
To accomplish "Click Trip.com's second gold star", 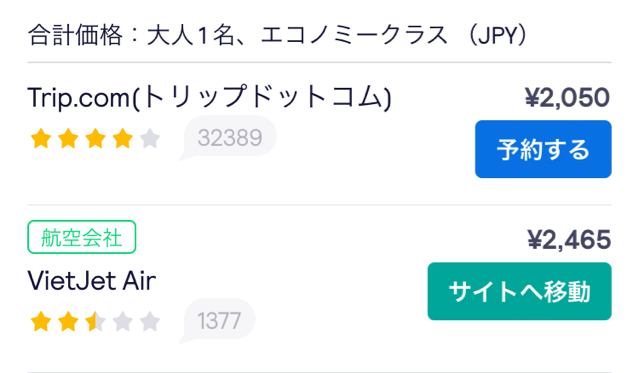I will (x=68, y=138).
